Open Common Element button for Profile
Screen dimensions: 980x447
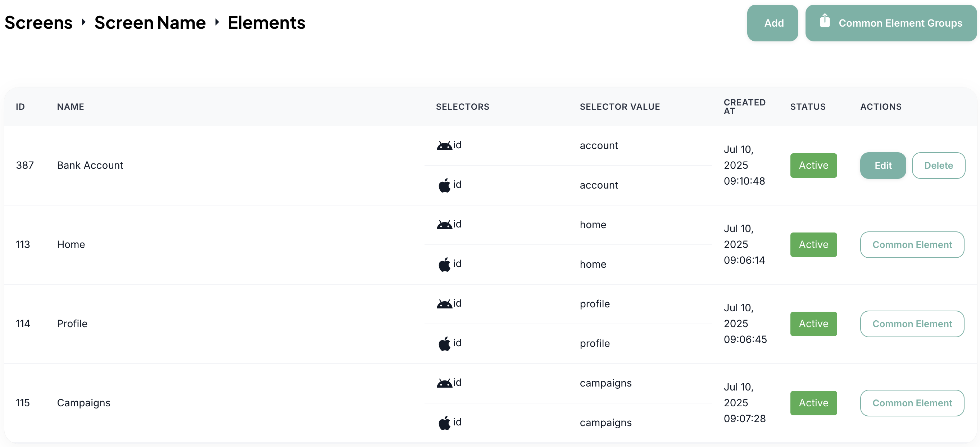pos(912,324)
